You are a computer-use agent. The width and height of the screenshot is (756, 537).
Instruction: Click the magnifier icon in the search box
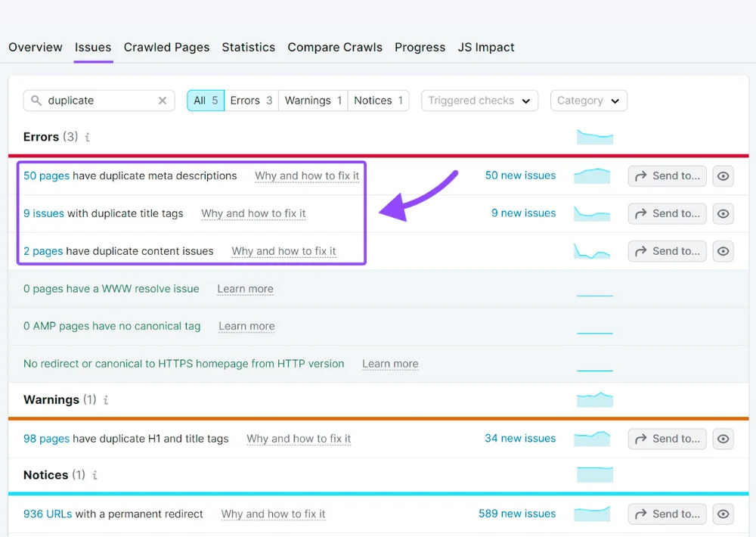pos(36,101)
